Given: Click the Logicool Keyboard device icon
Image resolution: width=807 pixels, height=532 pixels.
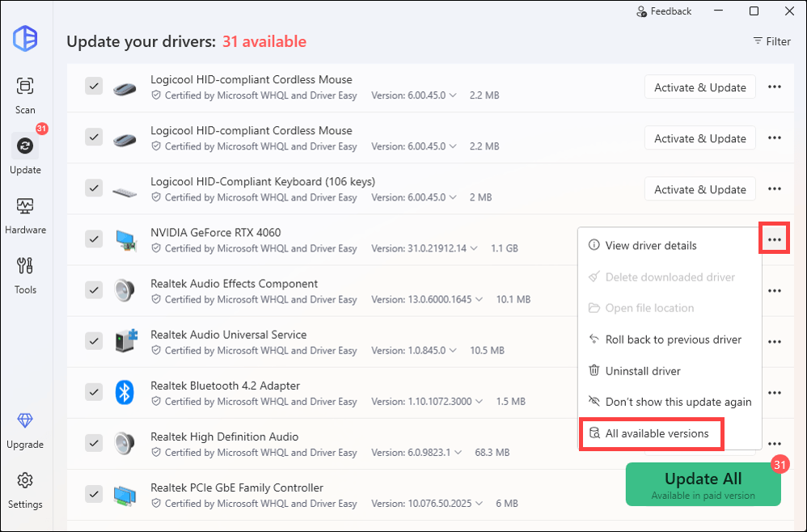Looking at the screenshot, I should coord(125,192).
